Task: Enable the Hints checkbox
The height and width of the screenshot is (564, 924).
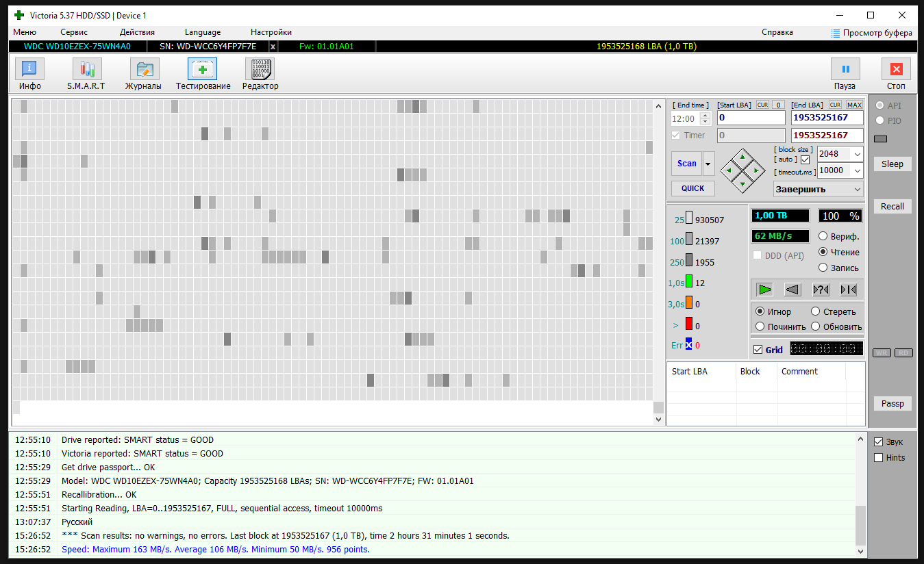Action: (x=878, y=458)
